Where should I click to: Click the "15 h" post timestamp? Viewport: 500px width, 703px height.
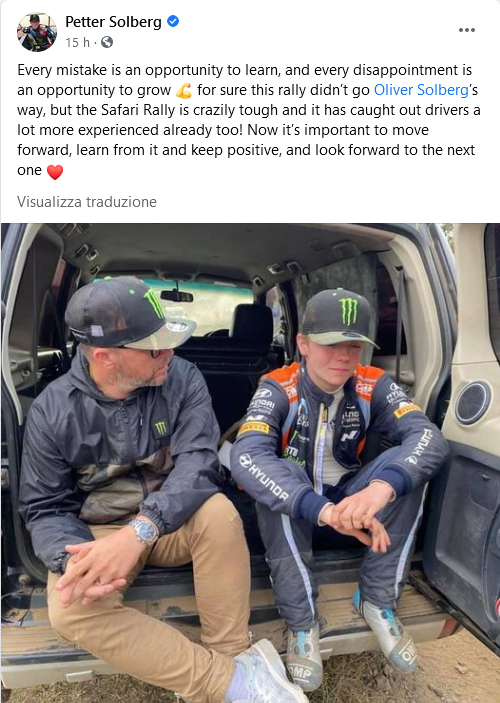coord(77,42)
